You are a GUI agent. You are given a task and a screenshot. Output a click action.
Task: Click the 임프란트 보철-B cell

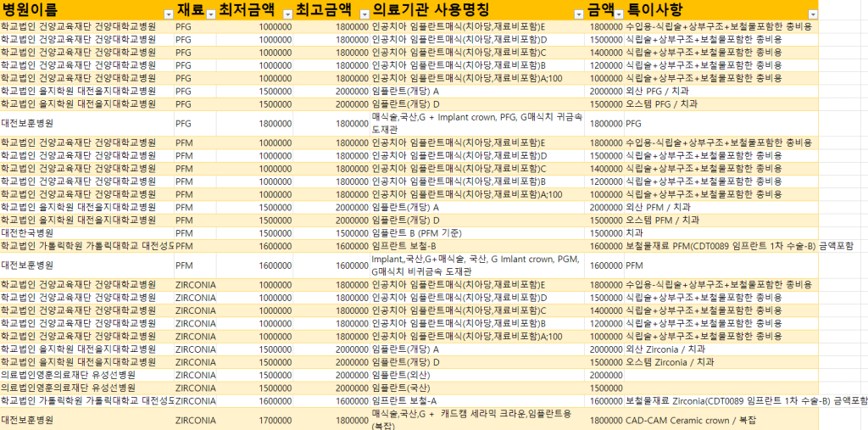point(479,246)
